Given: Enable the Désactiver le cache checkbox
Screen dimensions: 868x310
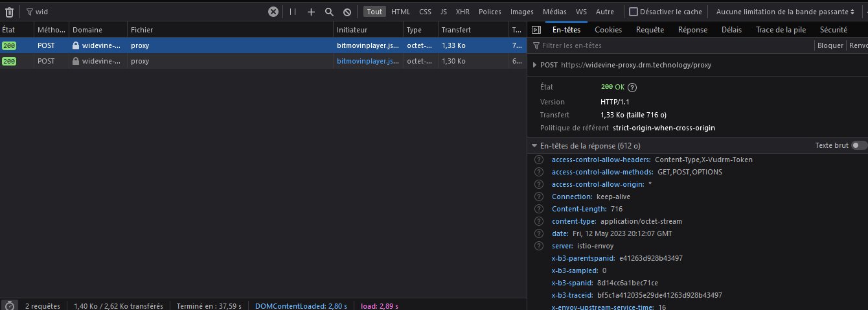Looking at the screenshot, I should point(634,12).
